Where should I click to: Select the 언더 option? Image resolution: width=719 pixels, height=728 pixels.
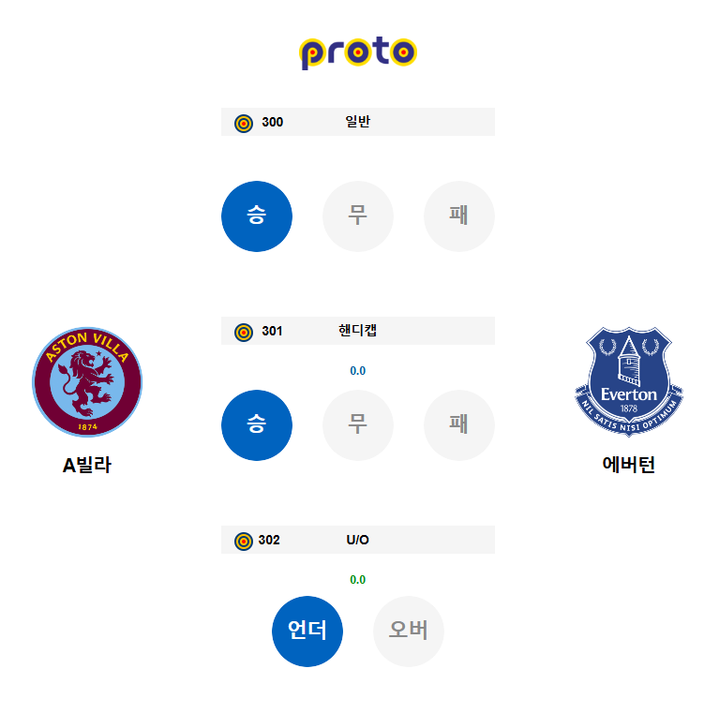pyautogui.click(x=307, y=631)
